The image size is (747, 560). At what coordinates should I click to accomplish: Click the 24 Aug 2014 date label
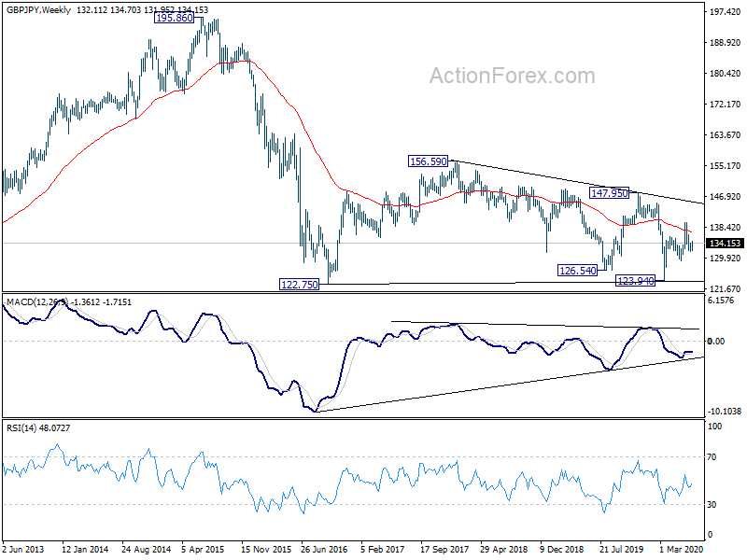tap(146, 549)
